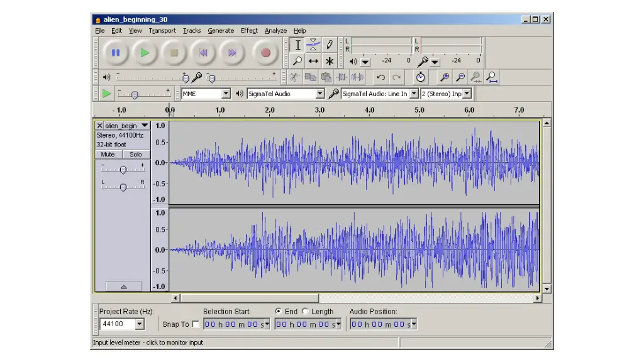Select the Zoom tool magnifier

coord(297,61)
